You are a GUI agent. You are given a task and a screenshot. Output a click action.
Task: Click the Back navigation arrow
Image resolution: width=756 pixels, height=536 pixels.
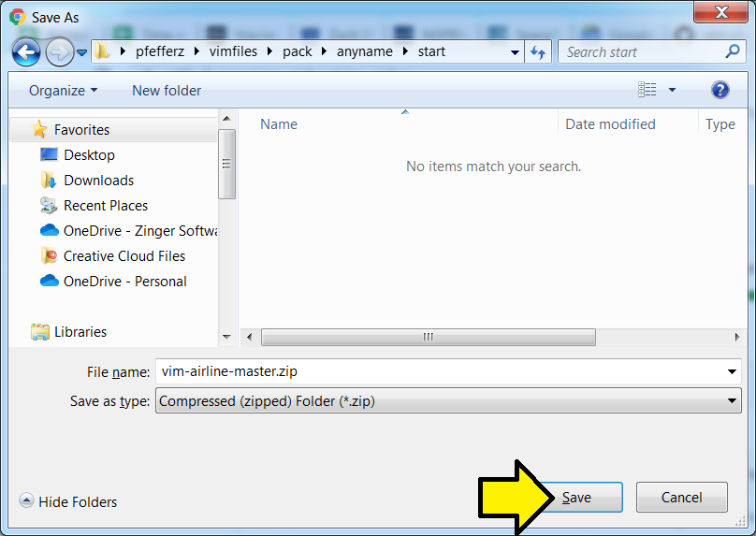tap(25, 51)
